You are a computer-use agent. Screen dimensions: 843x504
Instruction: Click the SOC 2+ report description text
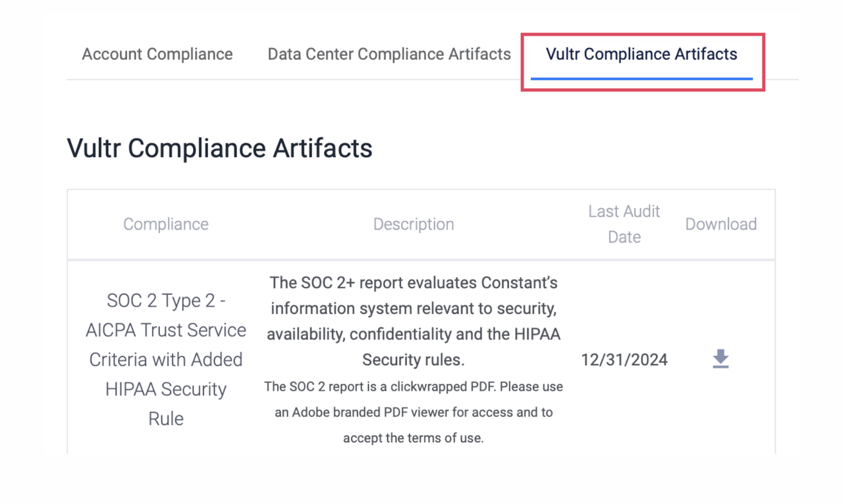click(x=414, y=321)
